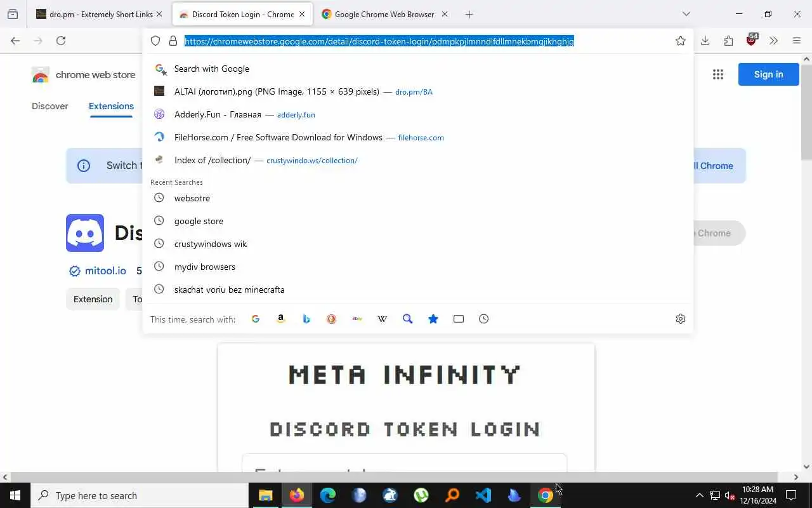The height and width of the screenshot is (508, 812).
Task: Click the horizontal page scrollbar
Action: pos(393,478)
